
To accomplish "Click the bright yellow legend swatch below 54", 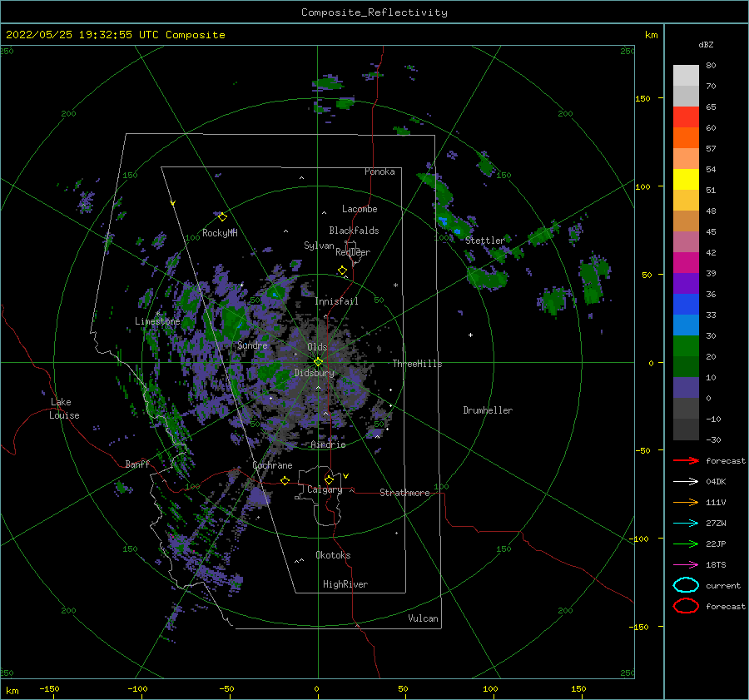I will [x=686, y=179].
